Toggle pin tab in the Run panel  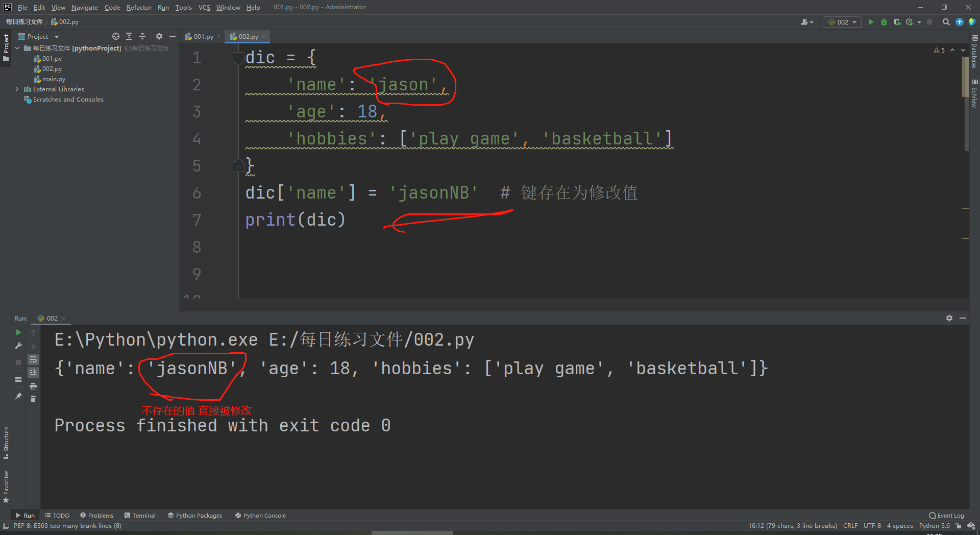[x=18, y=396]
